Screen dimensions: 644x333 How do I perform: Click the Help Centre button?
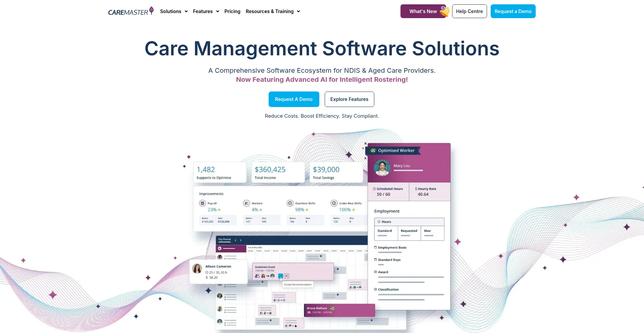pos(469,11)
